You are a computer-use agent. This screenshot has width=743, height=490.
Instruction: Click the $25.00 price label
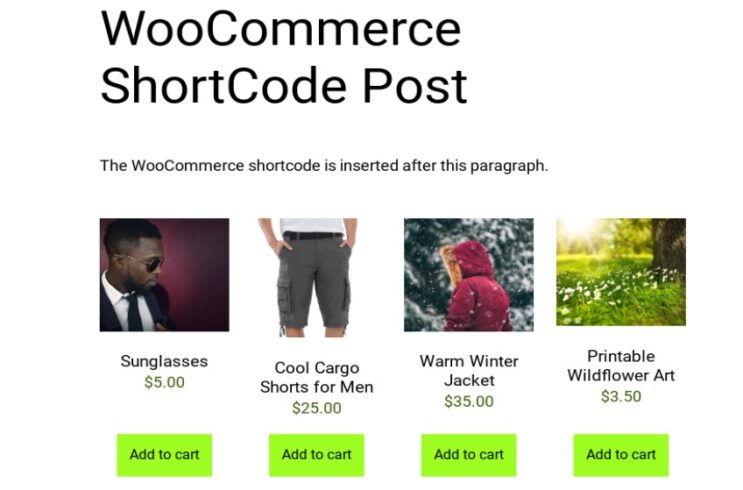coord(317,408)
